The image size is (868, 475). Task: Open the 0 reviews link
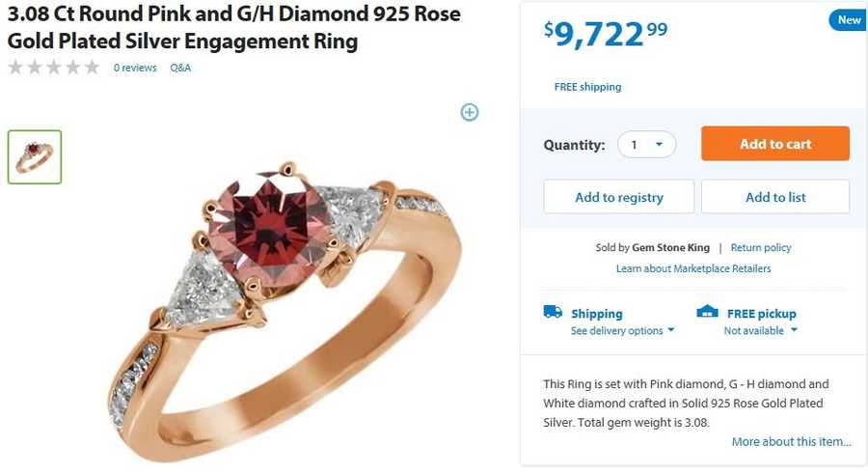pos(135,68)
